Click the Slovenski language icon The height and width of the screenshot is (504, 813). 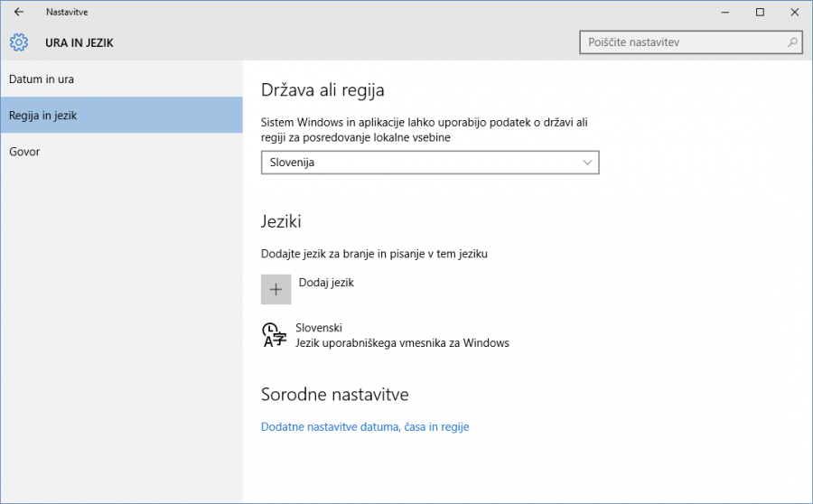(274, 334)
